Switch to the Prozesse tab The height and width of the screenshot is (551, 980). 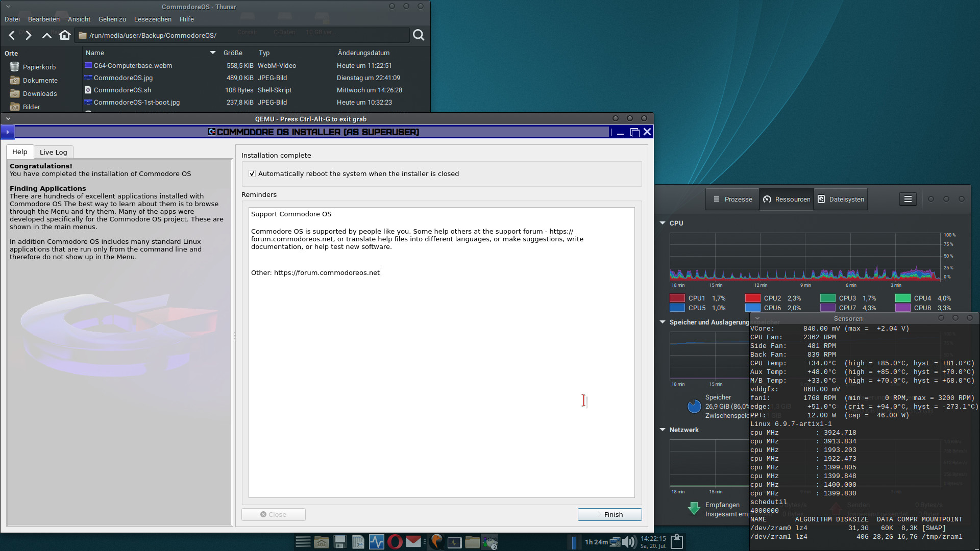(732, 199)
